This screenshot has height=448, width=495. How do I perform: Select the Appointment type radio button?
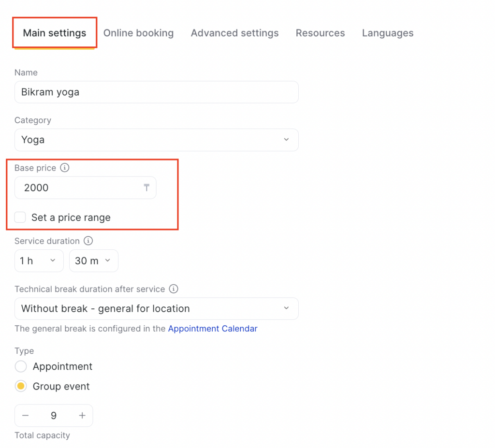(x=21, y=366)
